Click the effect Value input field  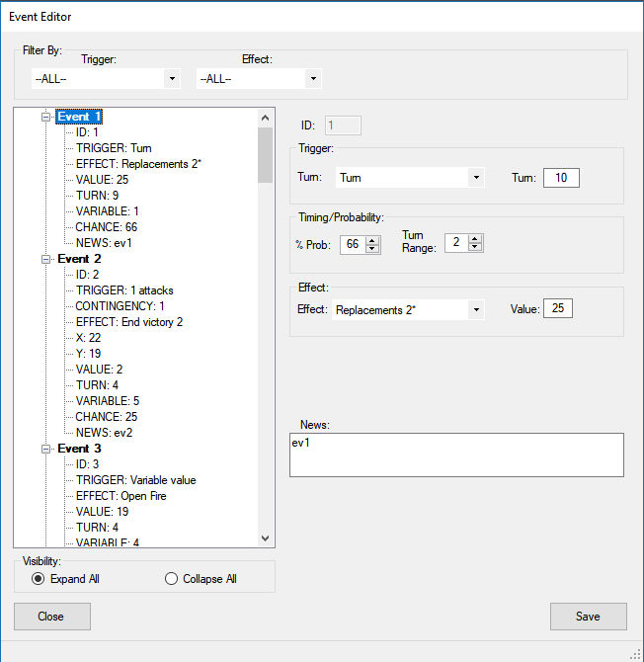click(559, 309)
